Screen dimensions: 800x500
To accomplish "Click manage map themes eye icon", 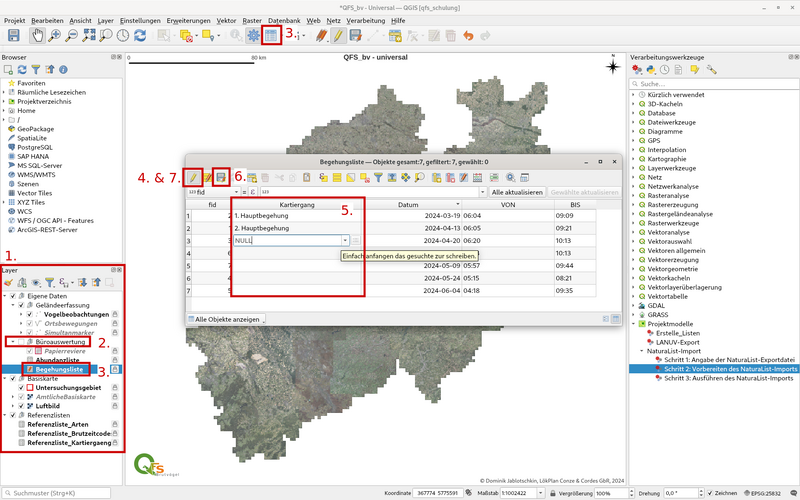I will (x=36, y=282).
